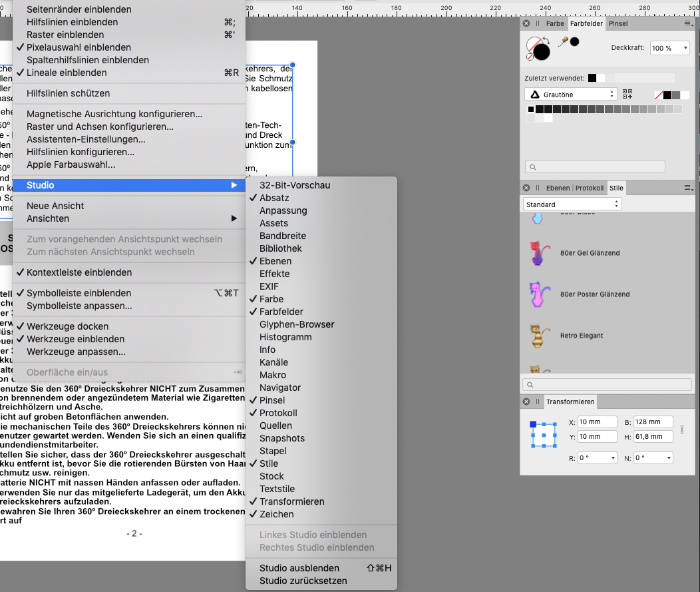Close the Farbfelder panel group
Image resolution: width=700 pixels, height=592 pixels.
pyautogui.click(x=526, y=23)
